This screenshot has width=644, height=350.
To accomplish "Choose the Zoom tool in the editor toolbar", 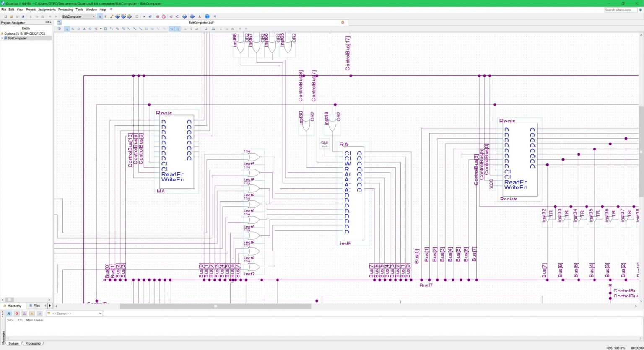I will 72,29.
